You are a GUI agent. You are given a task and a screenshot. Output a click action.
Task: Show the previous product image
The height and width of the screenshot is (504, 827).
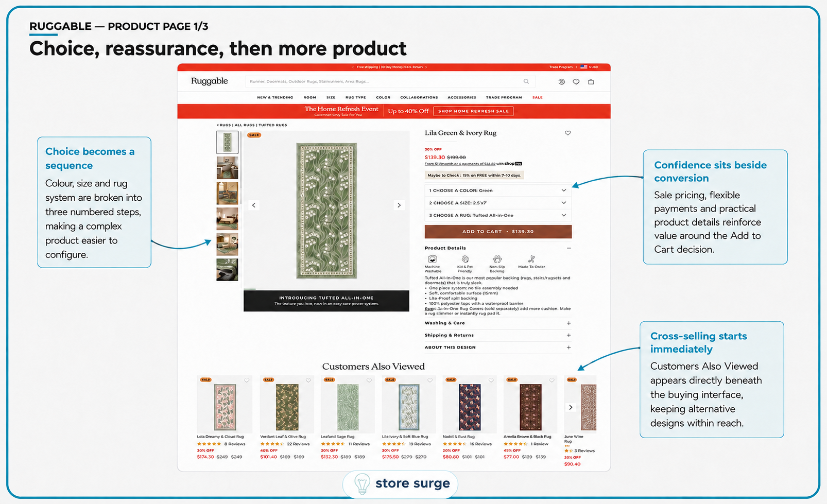(254, 205)
